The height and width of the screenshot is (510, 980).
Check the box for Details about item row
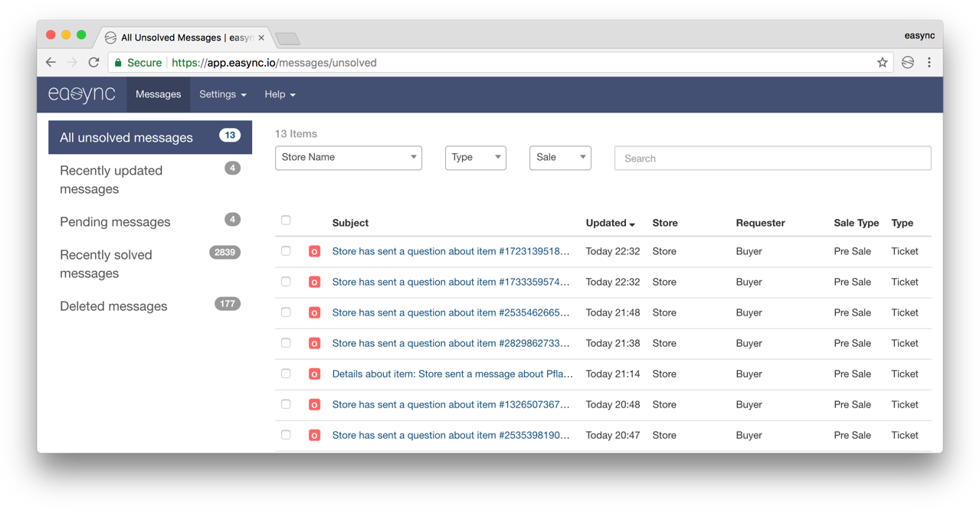[x=286, y=373]
